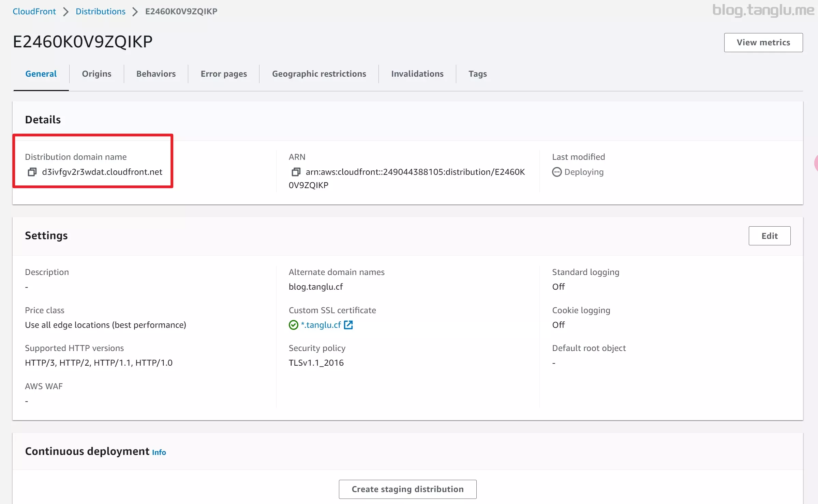Screen dimensions: 818x504
Task: Click the breadcrumb chevron after CloudFront
Action: (66, 12)
